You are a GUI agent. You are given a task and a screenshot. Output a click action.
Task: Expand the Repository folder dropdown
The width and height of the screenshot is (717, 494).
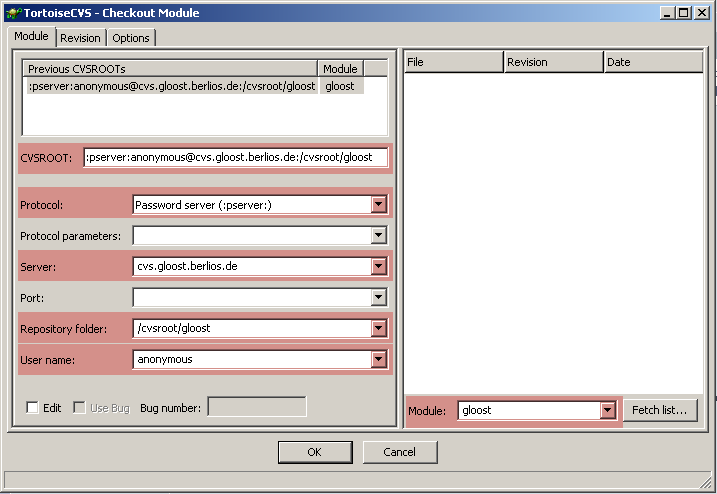point(378,329)
